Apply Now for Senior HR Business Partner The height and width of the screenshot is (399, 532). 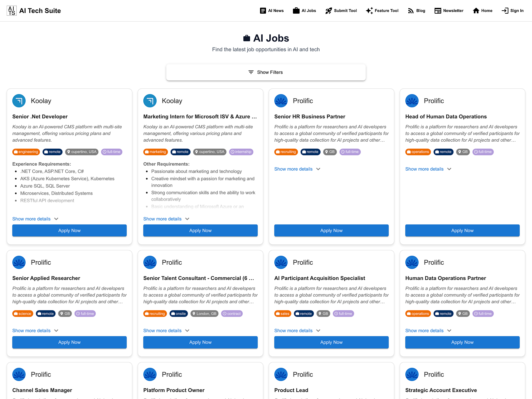tap(332, 230)
